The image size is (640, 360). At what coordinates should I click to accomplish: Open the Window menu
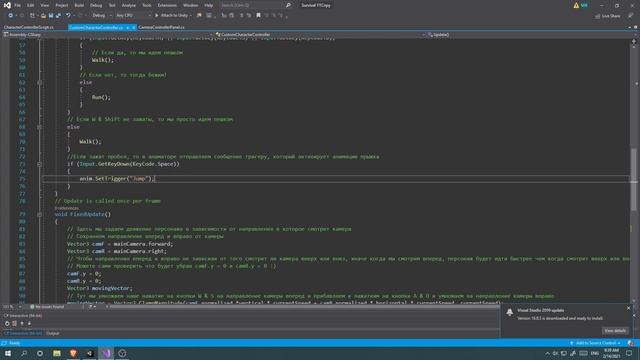[x=190, y=5]
